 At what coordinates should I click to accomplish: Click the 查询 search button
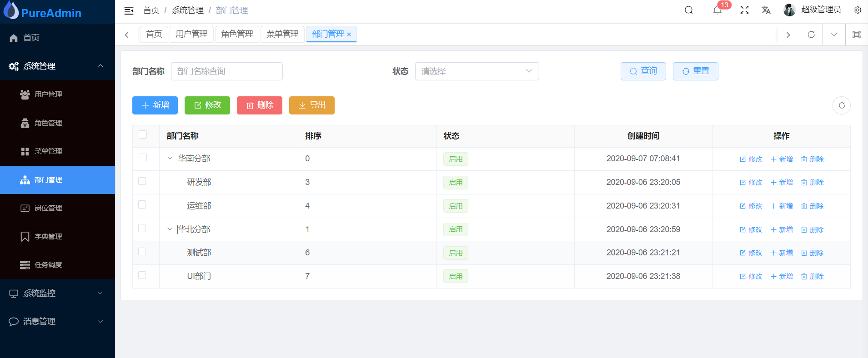coord(643,71)
